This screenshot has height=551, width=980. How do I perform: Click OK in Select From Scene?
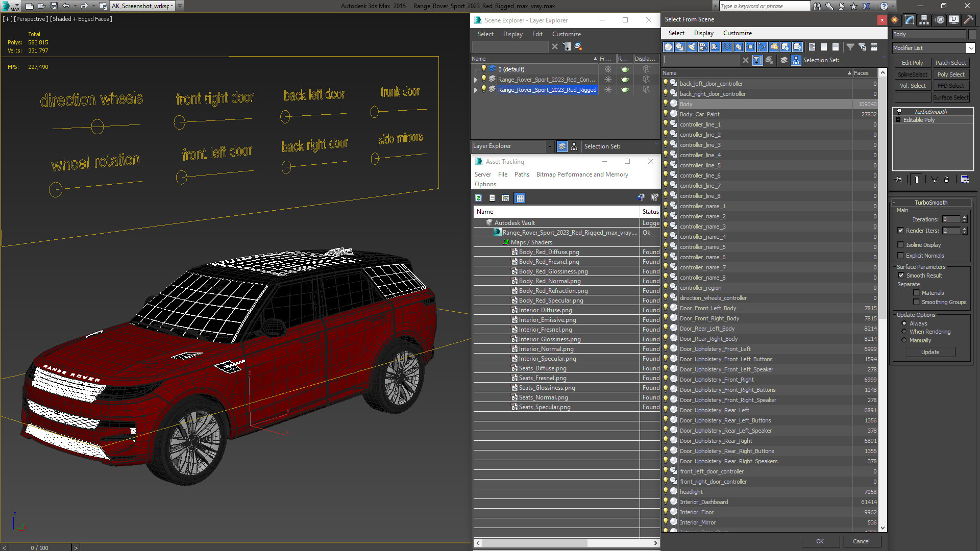point(820,541)
